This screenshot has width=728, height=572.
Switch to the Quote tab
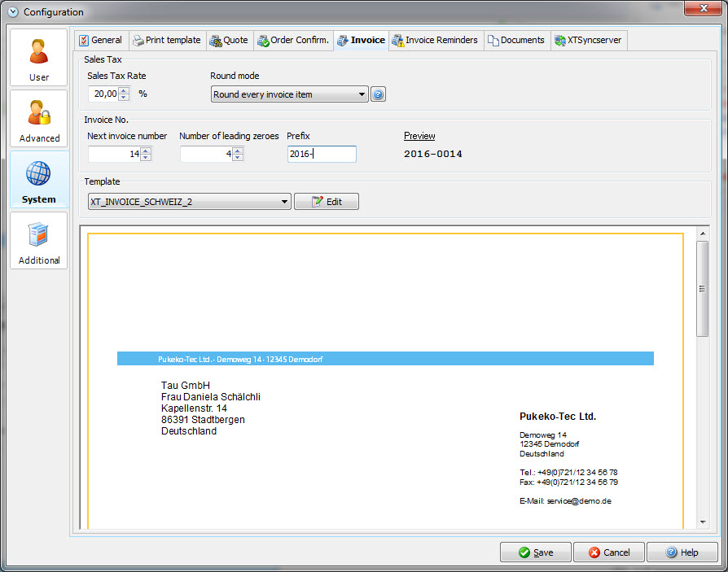point(229,40)
